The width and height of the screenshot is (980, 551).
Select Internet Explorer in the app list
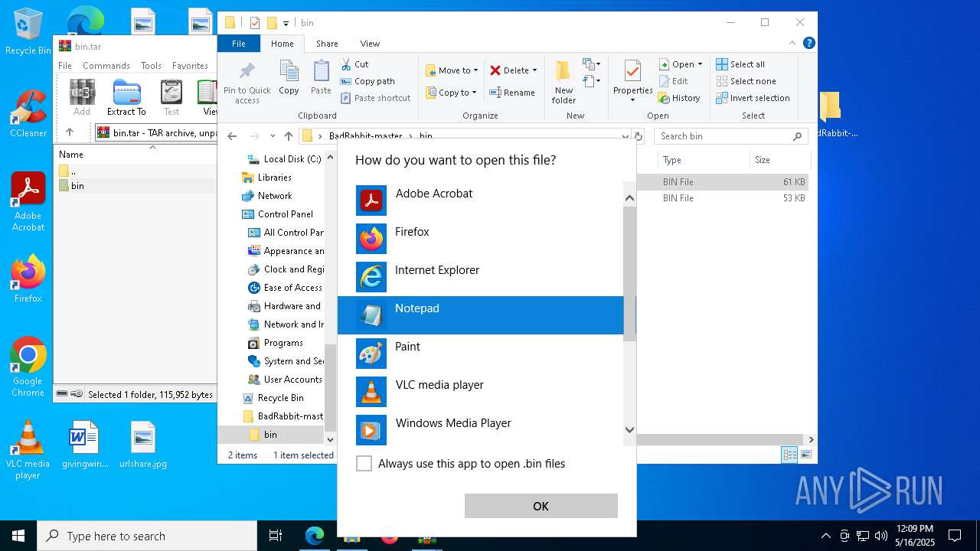(481, 277)
